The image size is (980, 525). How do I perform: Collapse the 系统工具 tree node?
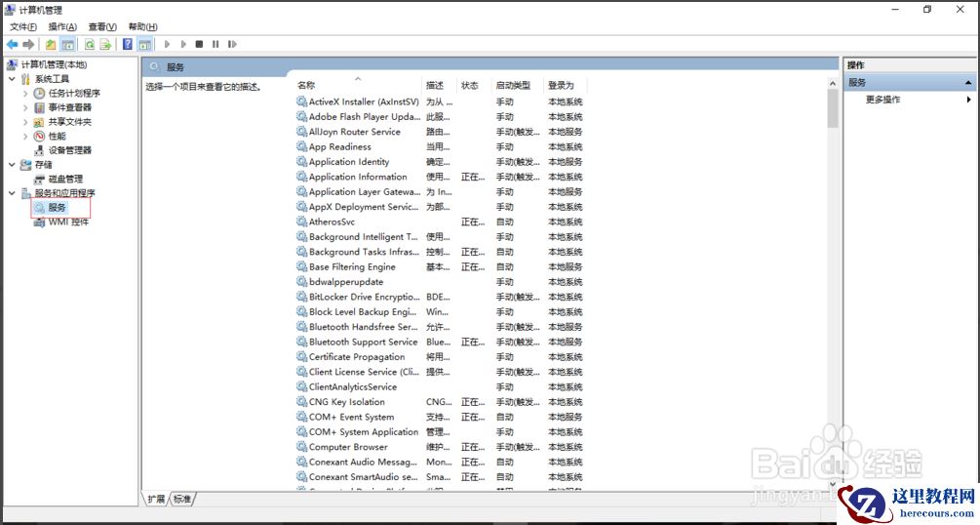[x=12, y=79]
